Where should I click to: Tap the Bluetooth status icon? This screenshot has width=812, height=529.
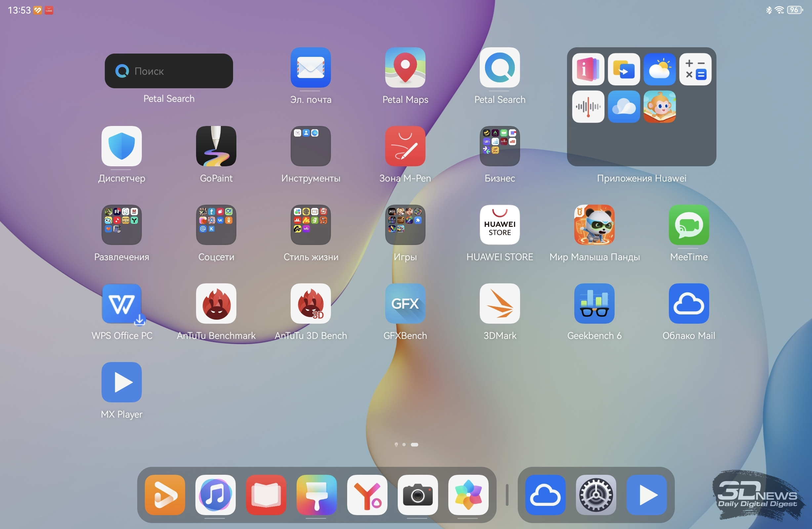(x=769, y=10)
